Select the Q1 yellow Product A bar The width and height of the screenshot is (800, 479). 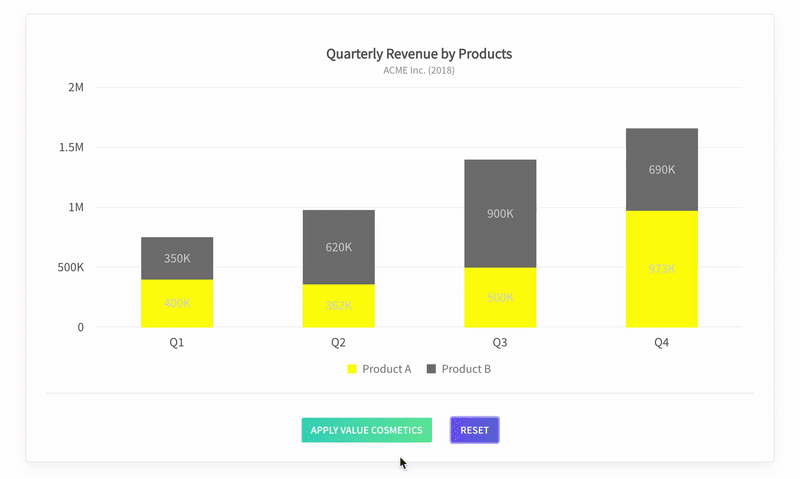click(x=177, y=303)
